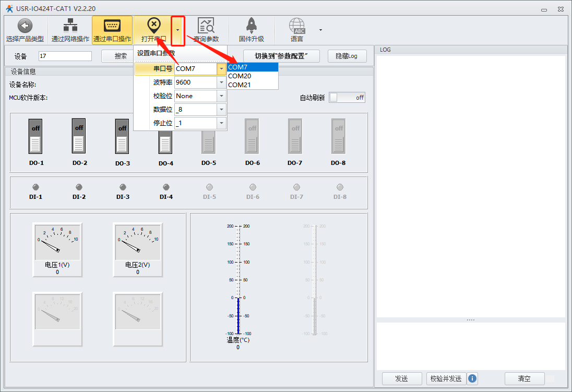
Task: Click the 打开串口 toolbar button
Action: [x=153, y=30]
